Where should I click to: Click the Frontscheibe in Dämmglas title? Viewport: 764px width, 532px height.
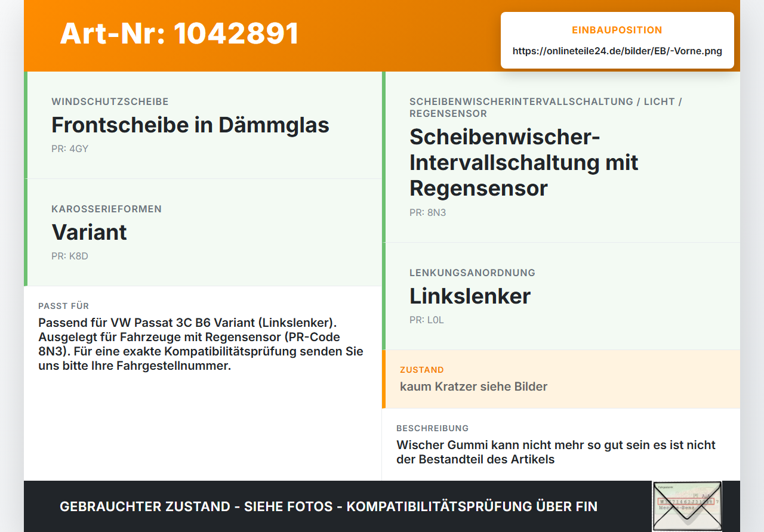tap(190, 125)
